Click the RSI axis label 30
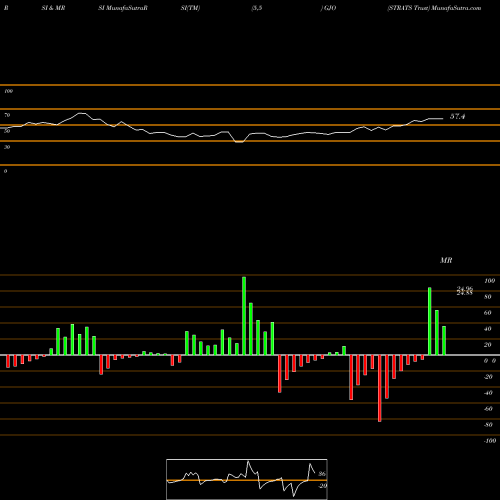The image size is (500, 500). click(7, 147)
